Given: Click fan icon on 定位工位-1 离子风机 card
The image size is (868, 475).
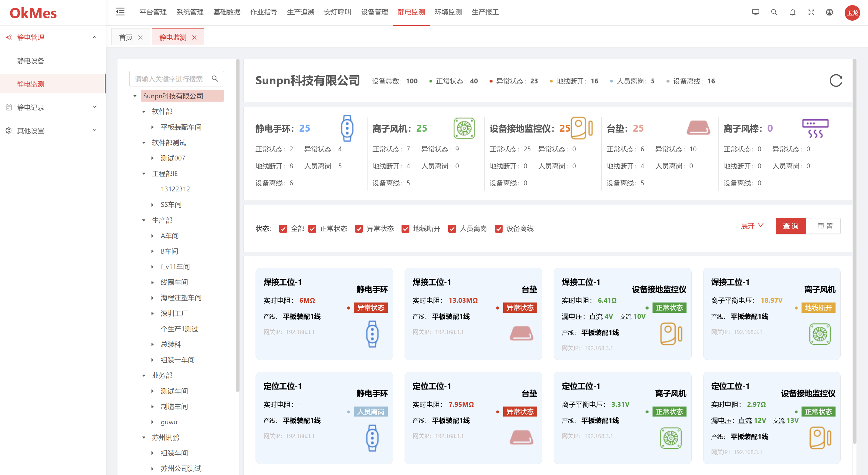Looking at the screenshot, I should pos(671,438).
